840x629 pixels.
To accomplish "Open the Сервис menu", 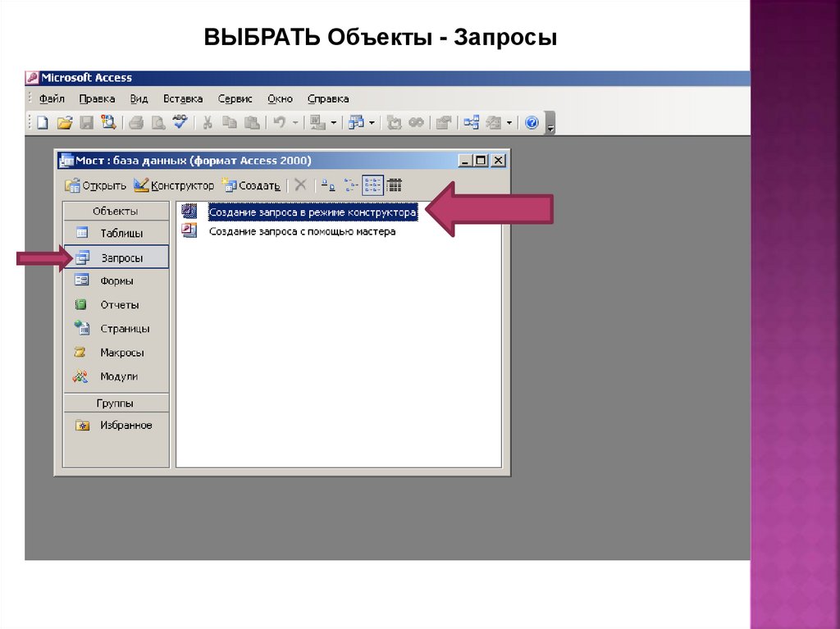I will pyautogui.click(x=235, y=98).
